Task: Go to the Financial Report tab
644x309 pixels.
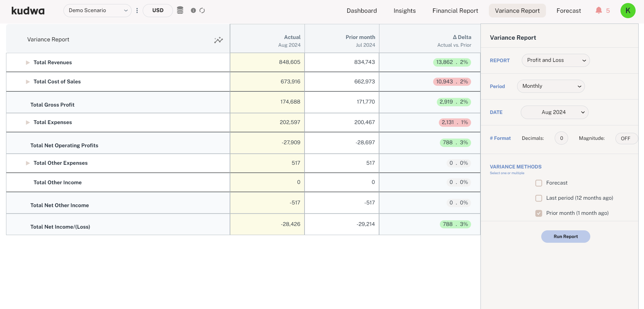Action: [455, 11]
